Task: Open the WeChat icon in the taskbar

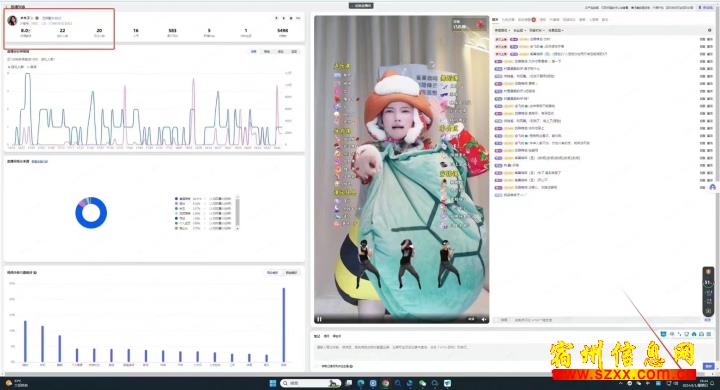Action: tap(422, 383)
